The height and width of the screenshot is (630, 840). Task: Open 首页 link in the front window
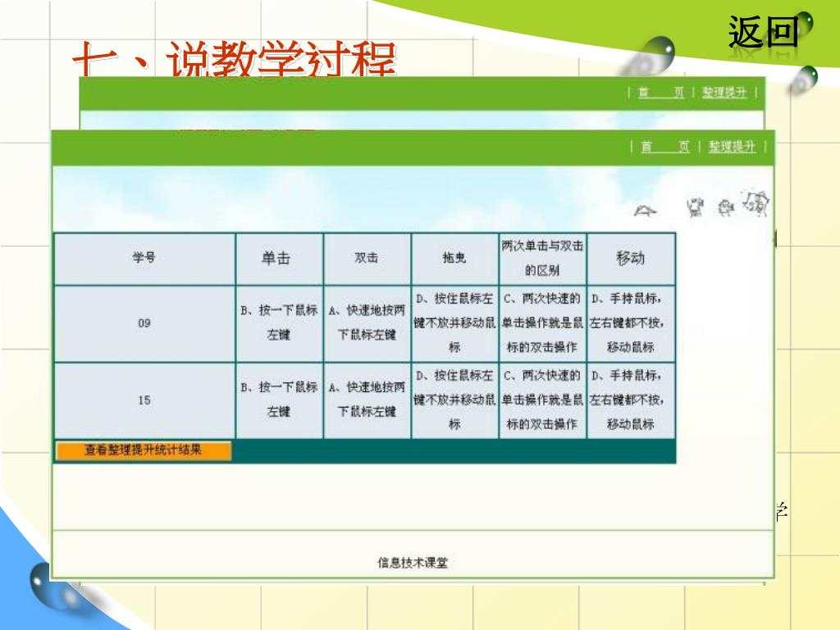[664, 146]
